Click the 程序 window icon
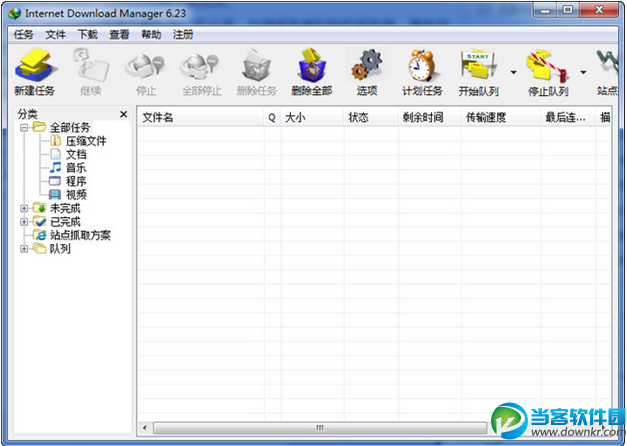Image resolution: width=627 pixels, height=446 pixels. tap(55, 181)
